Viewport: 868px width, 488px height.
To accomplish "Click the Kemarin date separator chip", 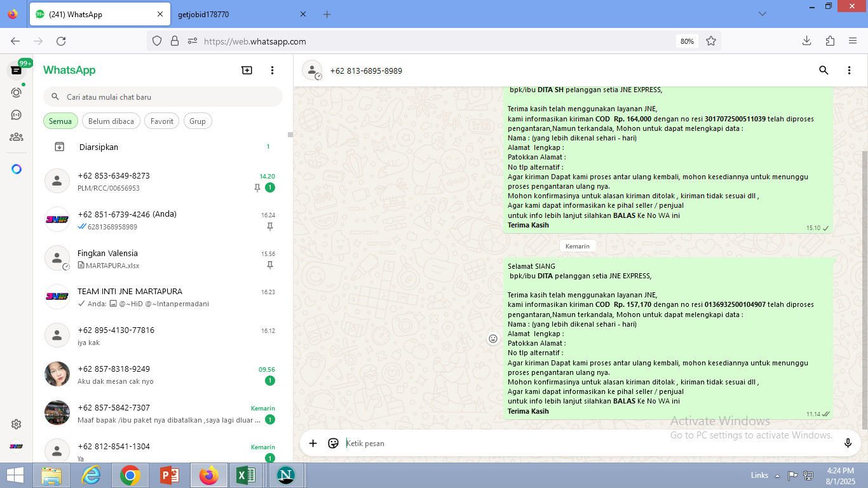I will pos(578,246).
